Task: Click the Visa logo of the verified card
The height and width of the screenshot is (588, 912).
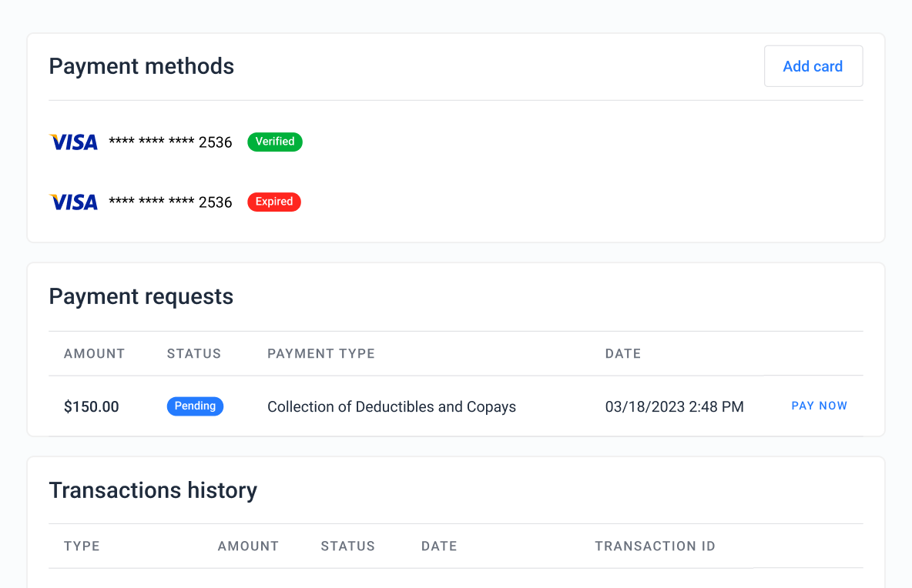Action: [x=74, y=142]
